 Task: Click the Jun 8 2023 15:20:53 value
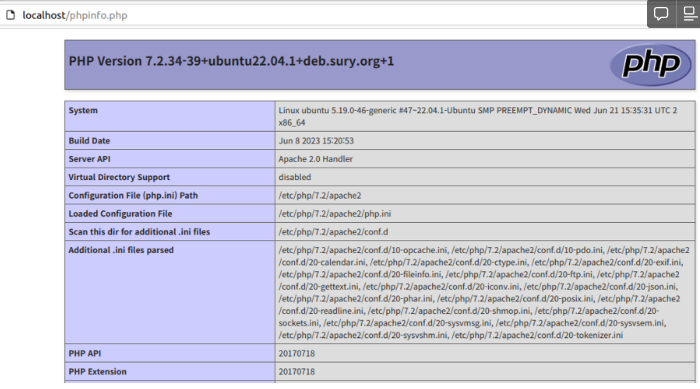click(x=316, y=141)
